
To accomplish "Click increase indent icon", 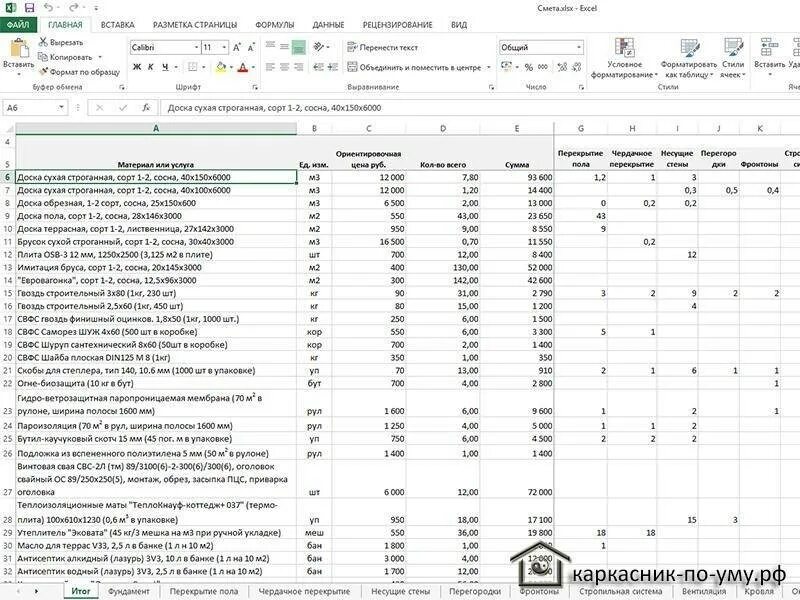I will tap(333, 67).
